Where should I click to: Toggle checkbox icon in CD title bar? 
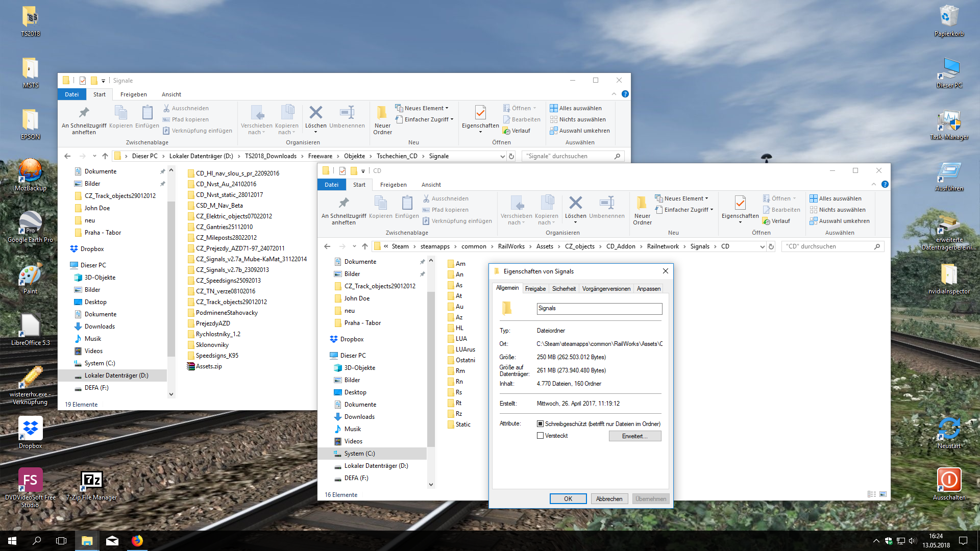click(x=342, y=171)
